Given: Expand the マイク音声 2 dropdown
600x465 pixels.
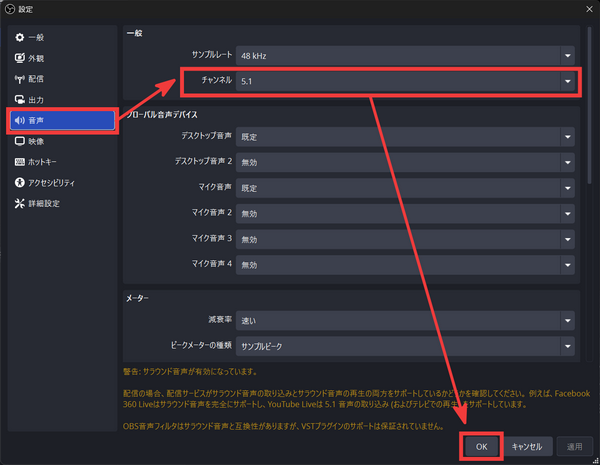Looking at the screenshot, I should tap(405, 214).
